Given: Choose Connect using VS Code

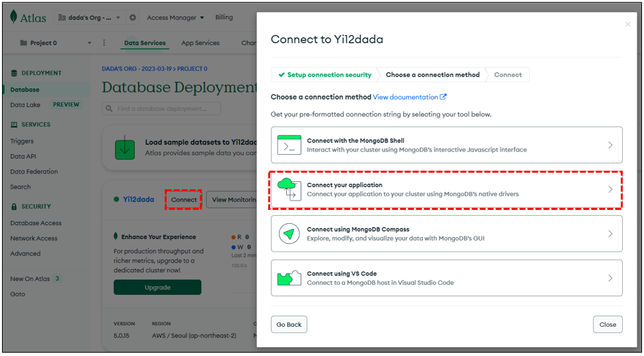Looking at the screenshot, I should 446,278.
